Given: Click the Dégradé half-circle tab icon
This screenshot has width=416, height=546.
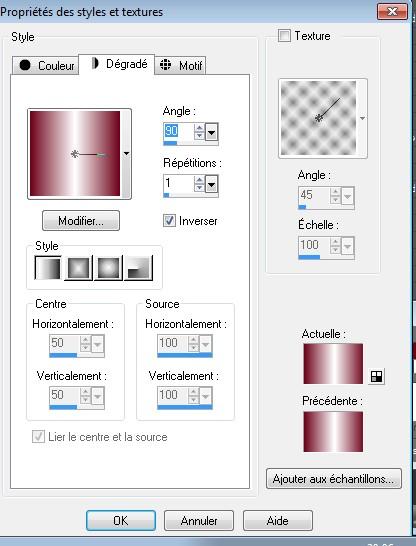Looking at the screenshot, I should [x=95, y=63].
